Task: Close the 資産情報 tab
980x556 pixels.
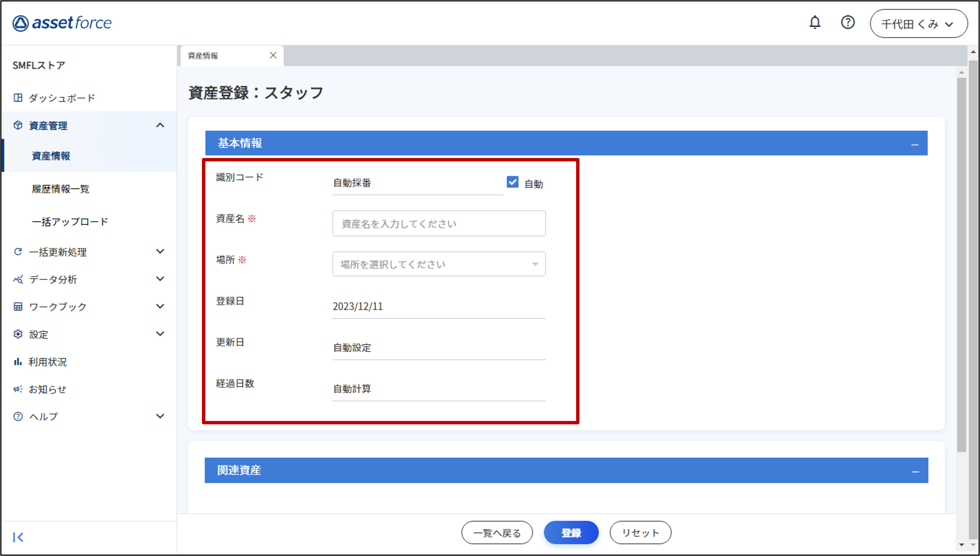Action: click(273, 55)
